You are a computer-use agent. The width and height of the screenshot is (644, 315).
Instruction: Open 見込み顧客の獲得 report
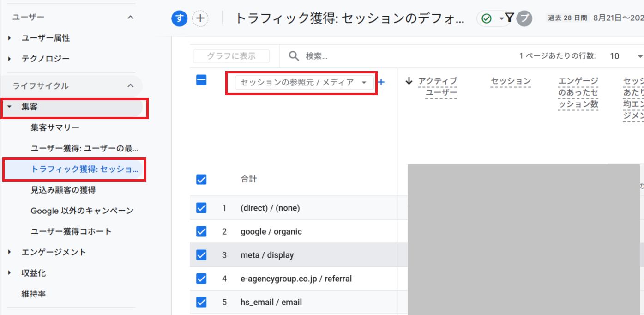click(x=63, y=190)
